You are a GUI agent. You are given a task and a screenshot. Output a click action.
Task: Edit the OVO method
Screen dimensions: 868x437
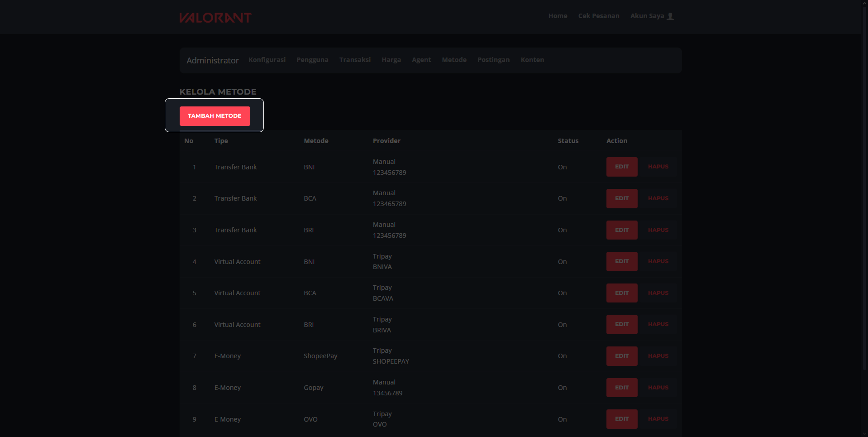622,419
